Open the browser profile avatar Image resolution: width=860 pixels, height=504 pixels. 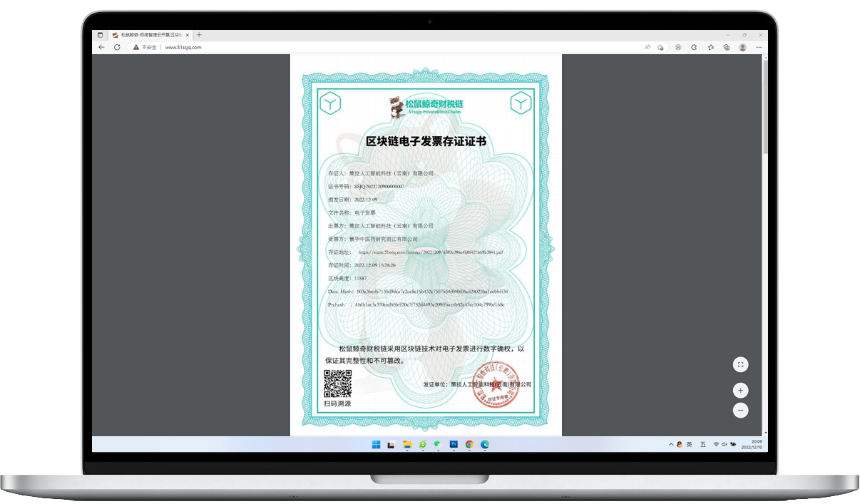click(742, 47)
